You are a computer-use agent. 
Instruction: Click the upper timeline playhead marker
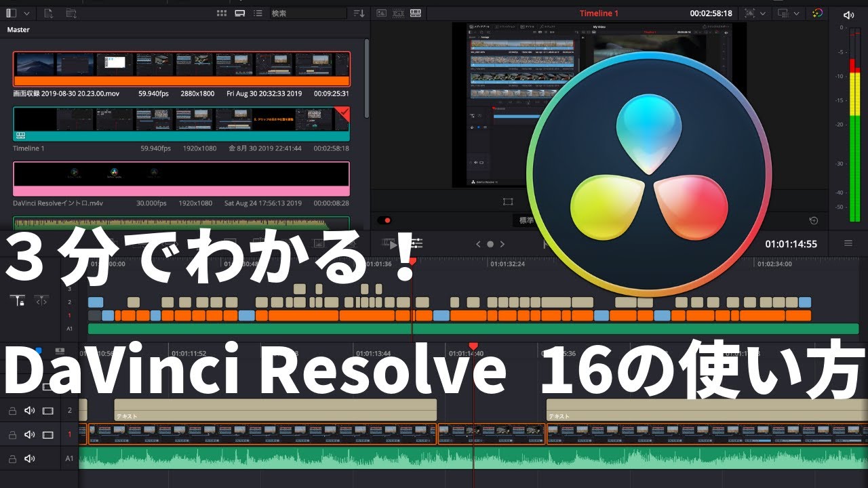tap(412, 261)
